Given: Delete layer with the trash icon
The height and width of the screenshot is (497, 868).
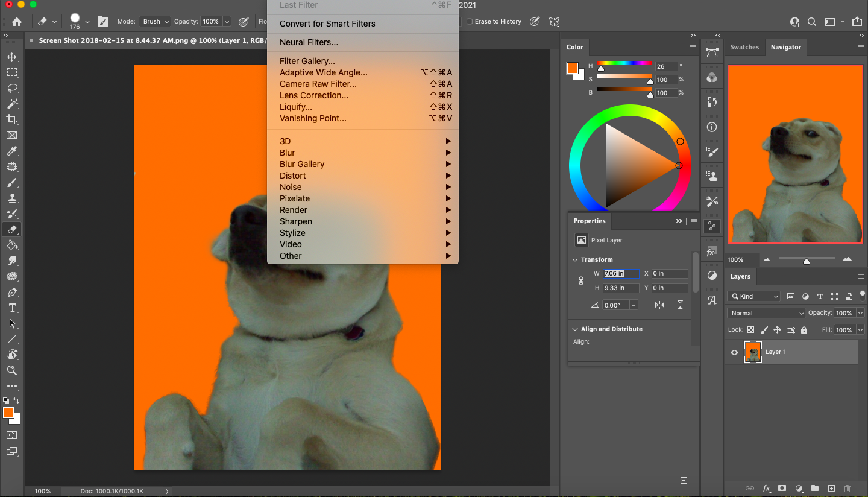Looking at the screenshot, I should tap(847, 488).
